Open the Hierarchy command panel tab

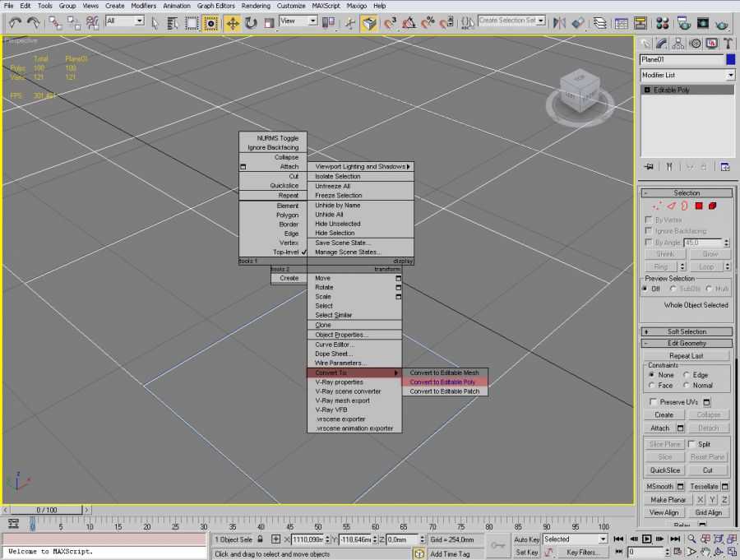coord(678,44)
